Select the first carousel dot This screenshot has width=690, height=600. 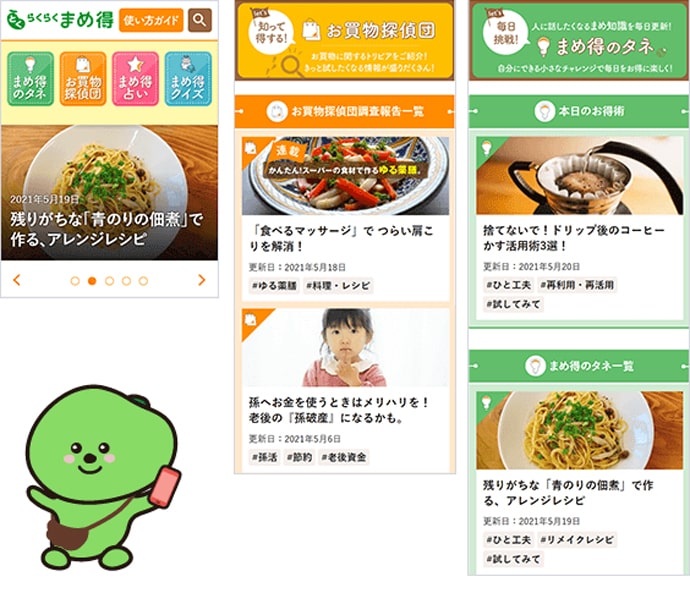coord(75,281)
